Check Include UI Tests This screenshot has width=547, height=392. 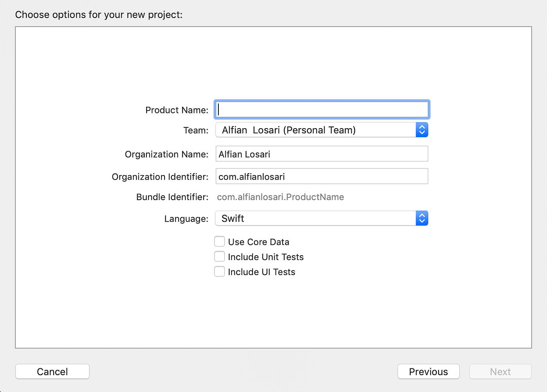tap(220, 271)
